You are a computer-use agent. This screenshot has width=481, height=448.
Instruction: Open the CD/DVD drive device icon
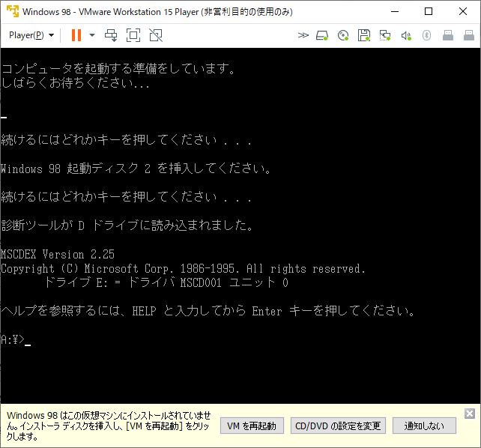(x=343, y=35)
